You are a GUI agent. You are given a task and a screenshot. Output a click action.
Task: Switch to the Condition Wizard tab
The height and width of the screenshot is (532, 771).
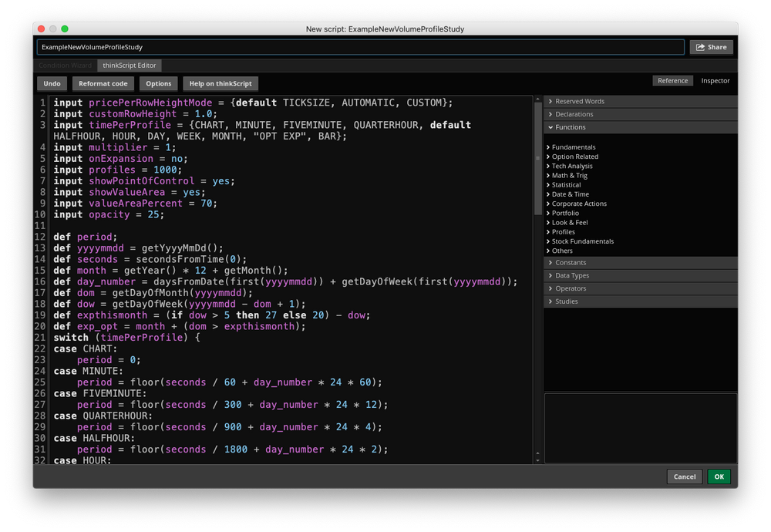(x=65, y=66)
